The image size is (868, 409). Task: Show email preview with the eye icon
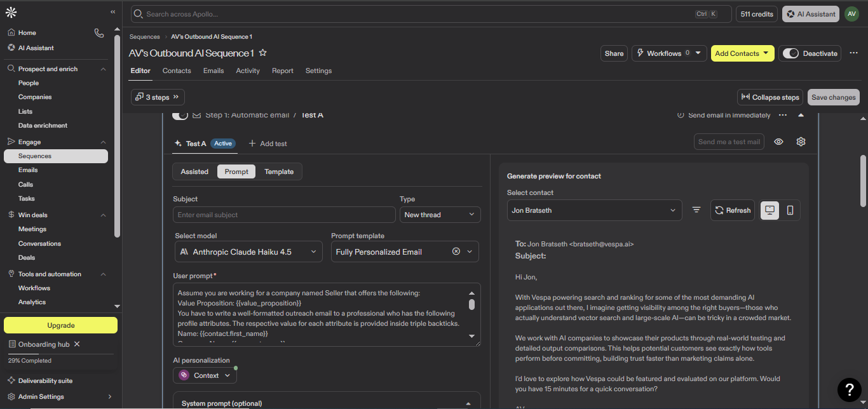[778, 142]
